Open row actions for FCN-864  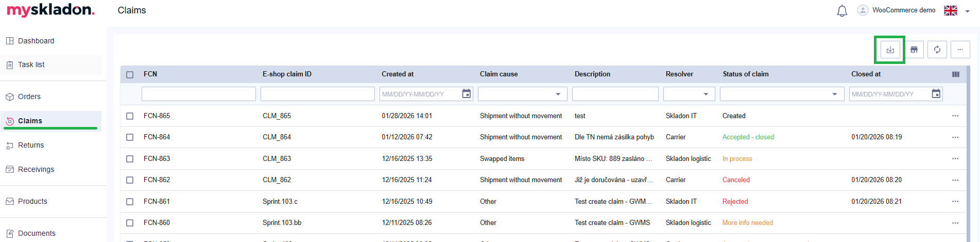955,137
